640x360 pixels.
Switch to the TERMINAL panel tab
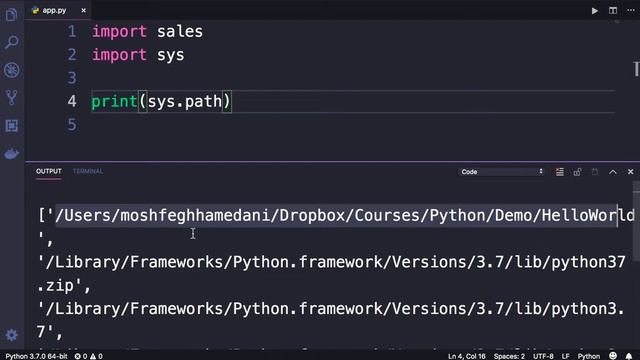coord(88,171)
